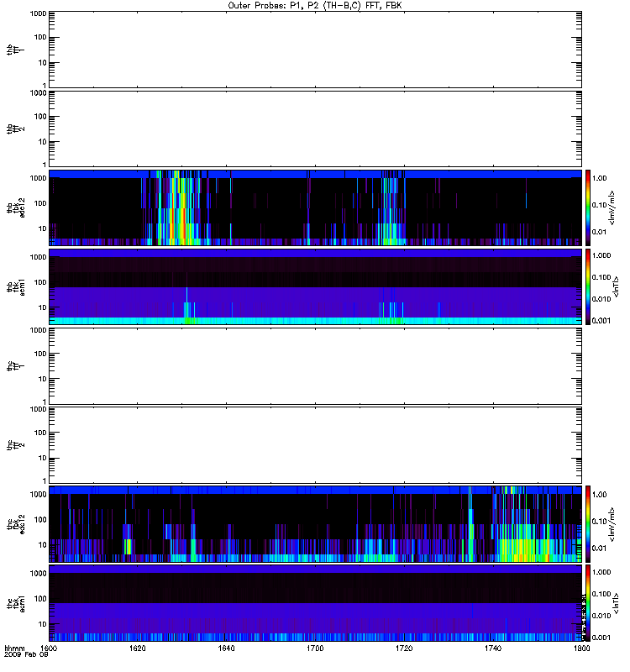This screenshot has height=672, width=630.
Task: Click the 1.000 label on thc scm1 color bar
Action: 601,572
